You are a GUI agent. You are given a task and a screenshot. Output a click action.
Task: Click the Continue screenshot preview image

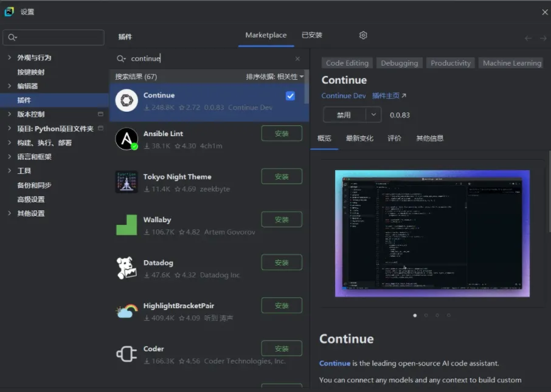tap(432, 233)
